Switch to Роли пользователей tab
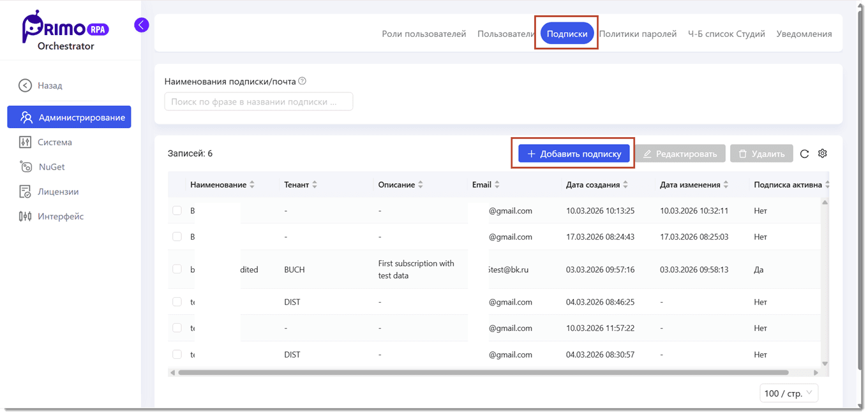This screenshot has height=415, width=868. pyautogui.click(x=424, y=34)
